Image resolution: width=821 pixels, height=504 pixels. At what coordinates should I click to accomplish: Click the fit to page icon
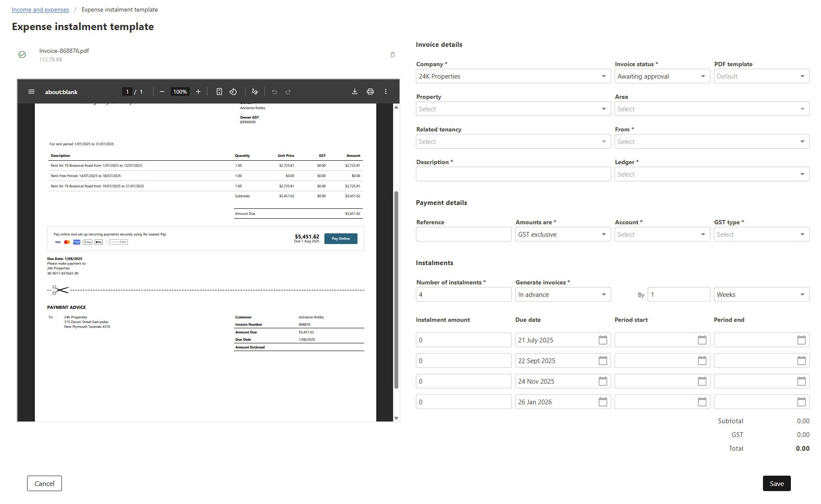tap(219, 92)
